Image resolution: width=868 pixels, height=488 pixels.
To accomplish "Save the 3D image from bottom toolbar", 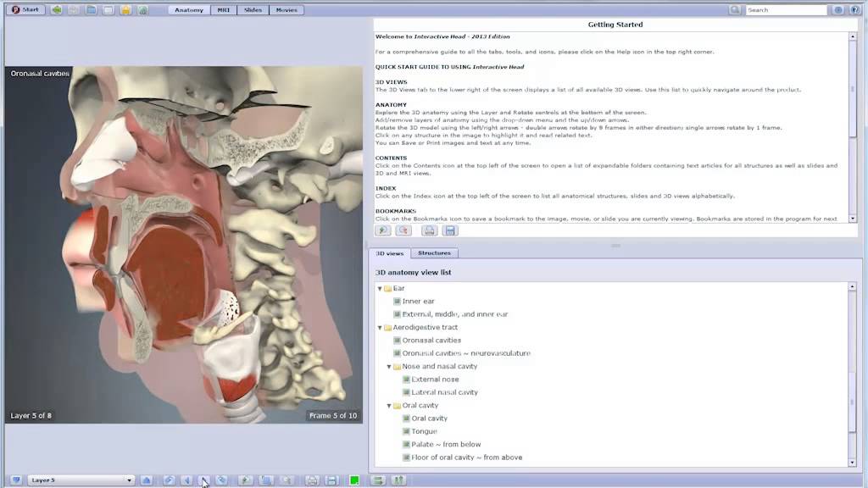I will [x=331, y=480].
